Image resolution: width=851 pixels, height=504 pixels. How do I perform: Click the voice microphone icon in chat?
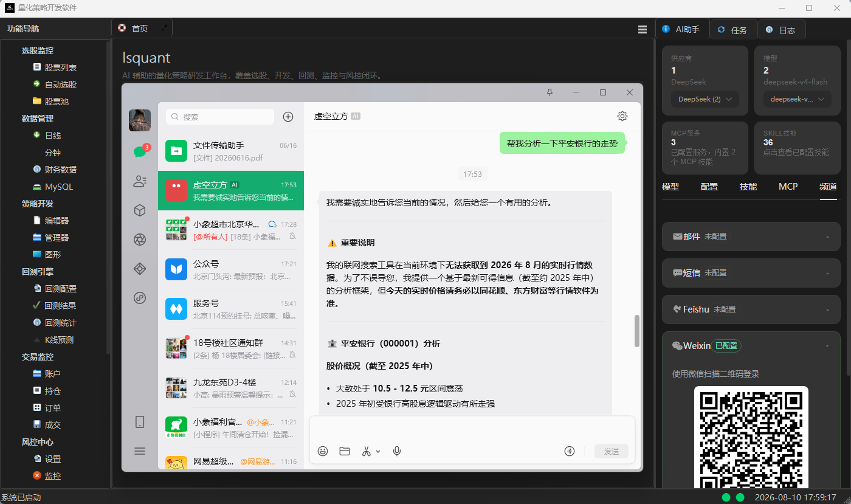(397, 451)
